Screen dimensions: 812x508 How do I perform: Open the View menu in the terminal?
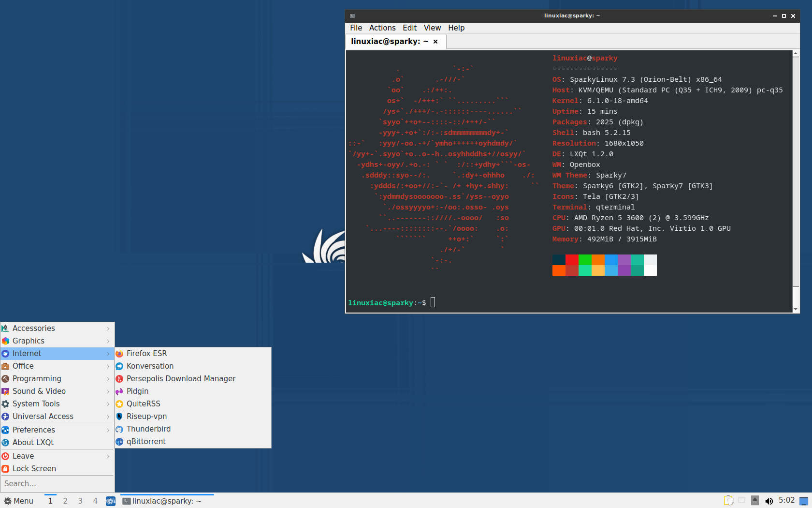432,28
